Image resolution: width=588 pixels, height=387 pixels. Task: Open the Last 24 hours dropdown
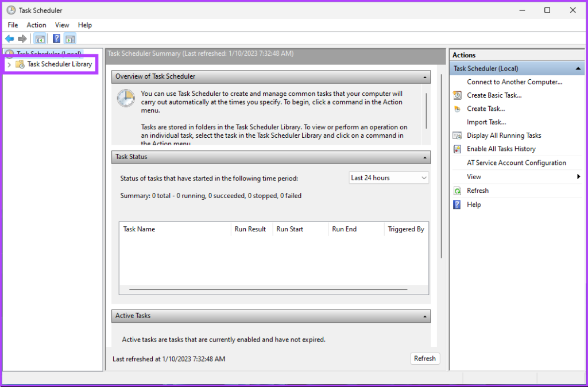[x=389, y=178]
